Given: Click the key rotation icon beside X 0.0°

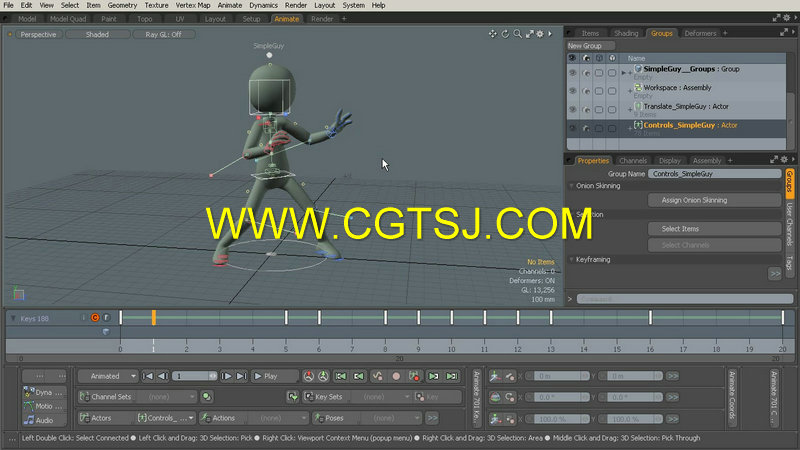Looking at the screenshot, I should (x=510, y=397).
